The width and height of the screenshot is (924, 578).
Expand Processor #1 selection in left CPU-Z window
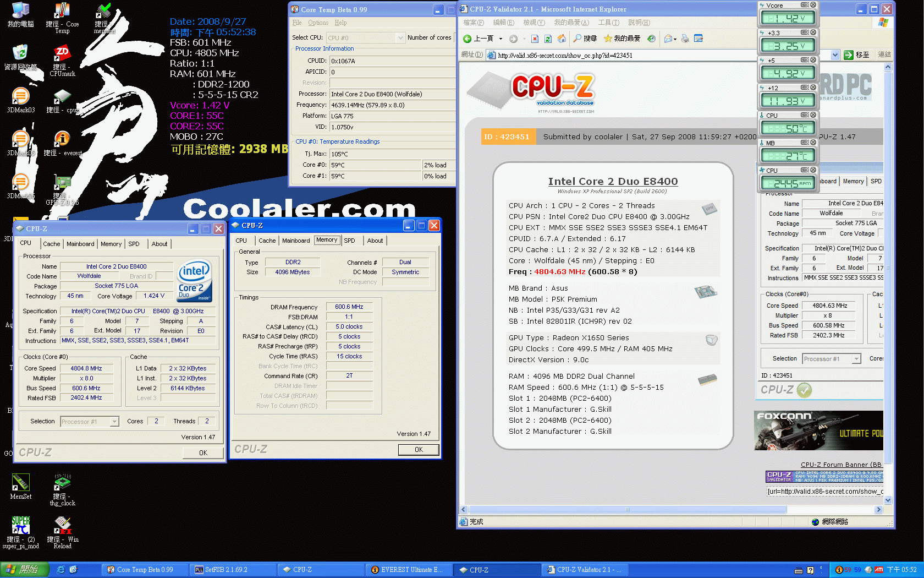[x=114, y=422]
